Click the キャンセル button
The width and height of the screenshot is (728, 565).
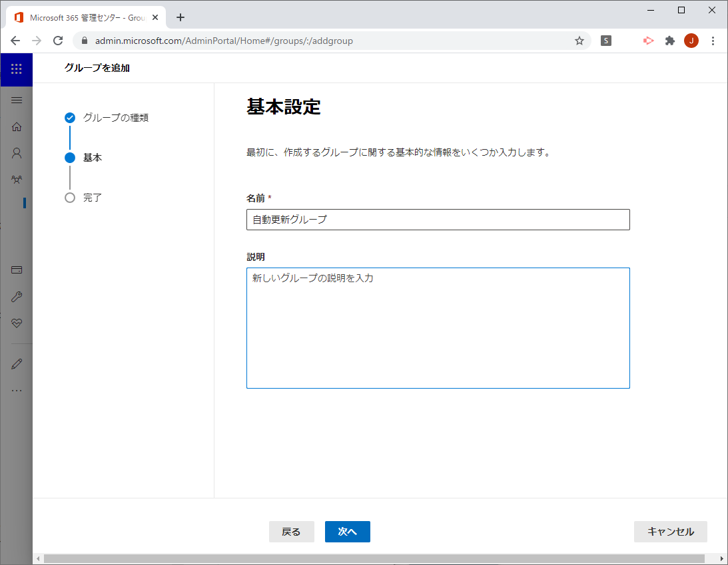point(671,532)
